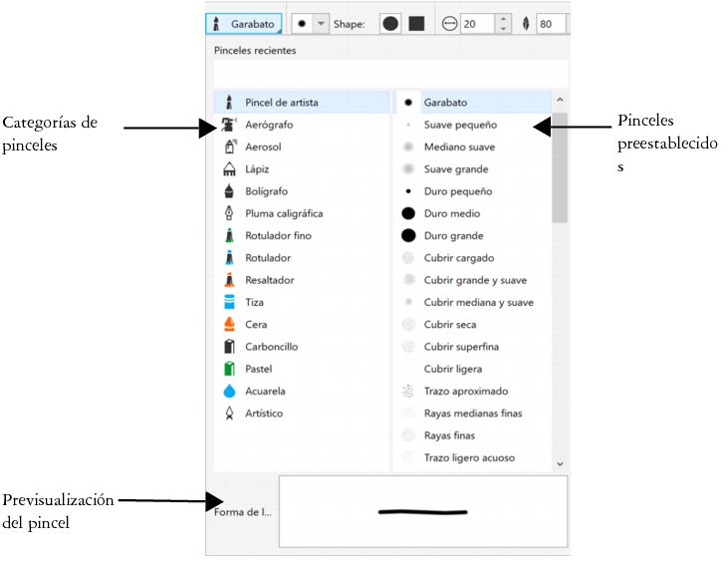The width and height of the screenshot is (728, 562).
Task: Select the Tiza chalk category
Action: click(x=255, y=302)
